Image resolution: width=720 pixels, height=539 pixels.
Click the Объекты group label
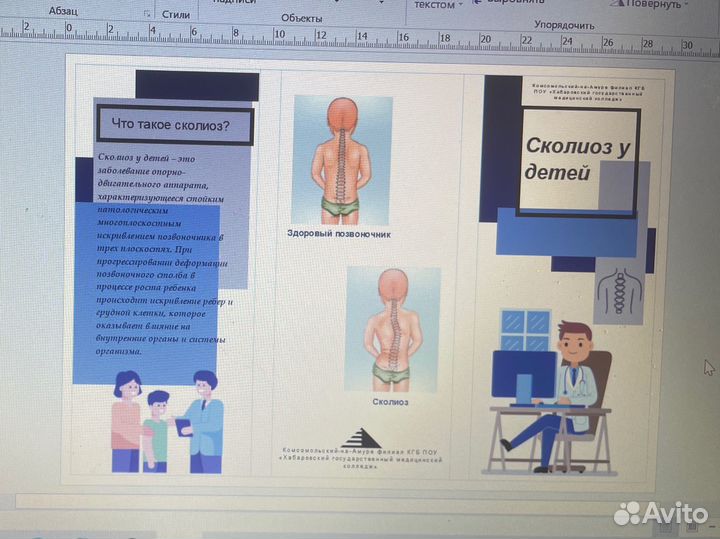[301, 18]
